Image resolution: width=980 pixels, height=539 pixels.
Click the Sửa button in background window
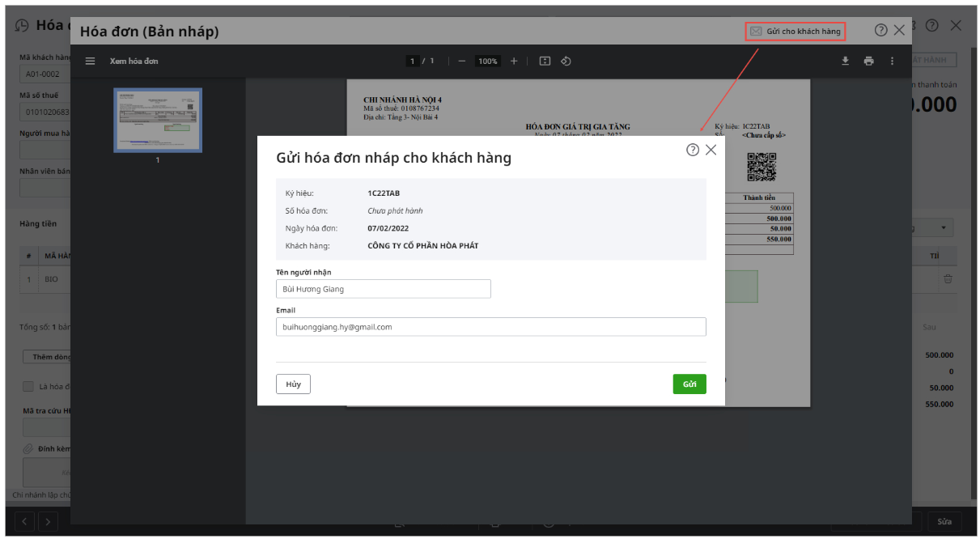pyautogui.click(x=944, y=522)
